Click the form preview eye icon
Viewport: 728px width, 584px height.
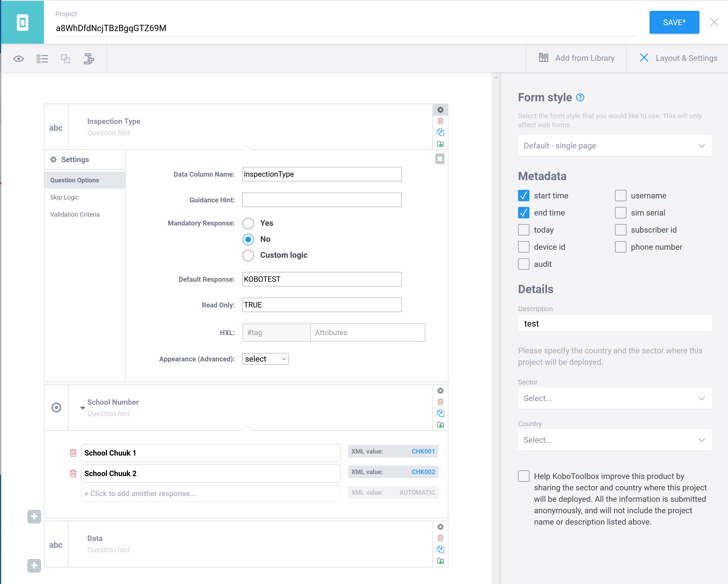pyautogui.click(x=19, y=59)
